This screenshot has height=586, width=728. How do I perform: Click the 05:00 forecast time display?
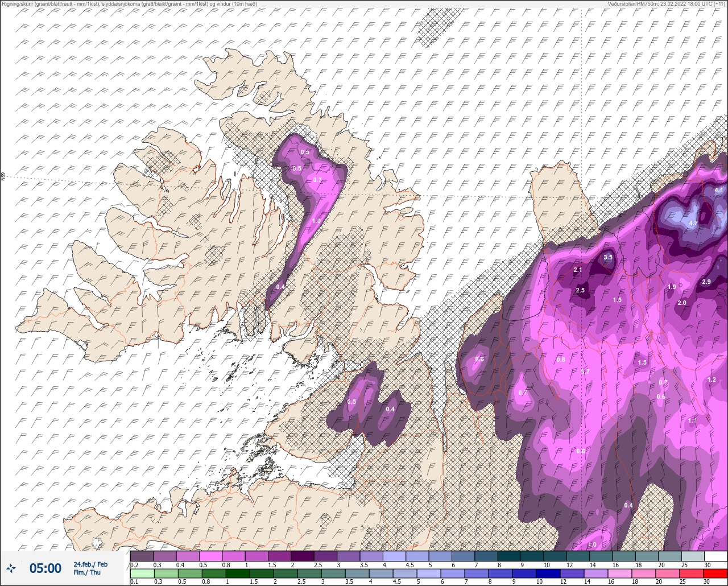[45, 568]
